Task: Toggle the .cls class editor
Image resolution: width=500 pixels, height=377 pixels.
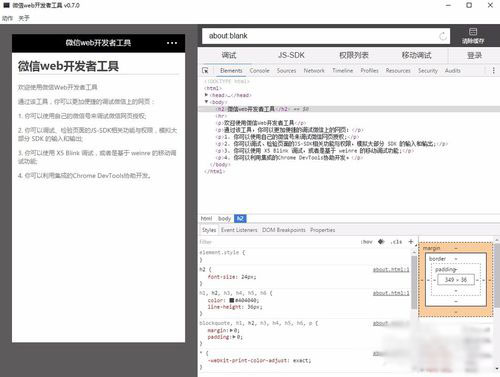Action: point(396,242)
